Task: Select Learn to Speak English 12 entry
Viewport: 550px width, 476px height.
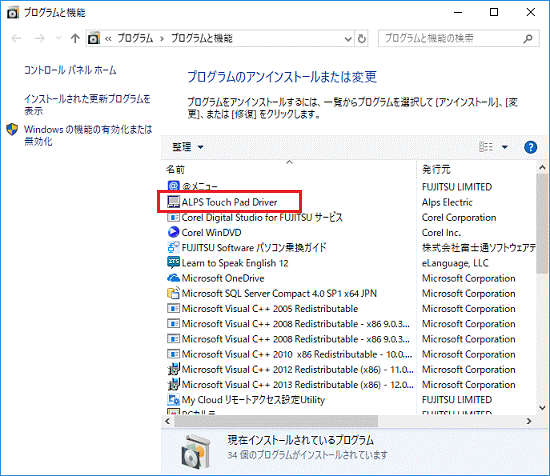Action: 235,263
